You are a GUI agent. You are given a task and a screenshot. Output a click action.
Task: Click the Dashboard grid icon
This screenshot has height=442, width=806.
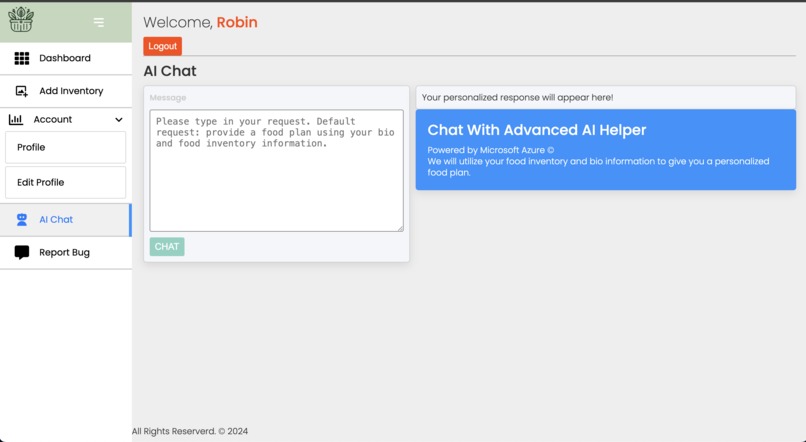(22, 58)
